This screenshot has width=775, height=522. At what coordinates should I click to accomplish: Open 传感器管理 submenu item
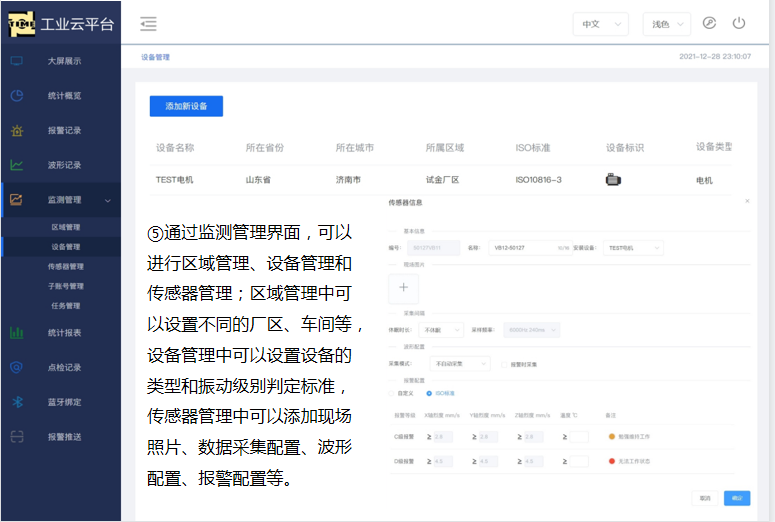(x=66, y=267)
